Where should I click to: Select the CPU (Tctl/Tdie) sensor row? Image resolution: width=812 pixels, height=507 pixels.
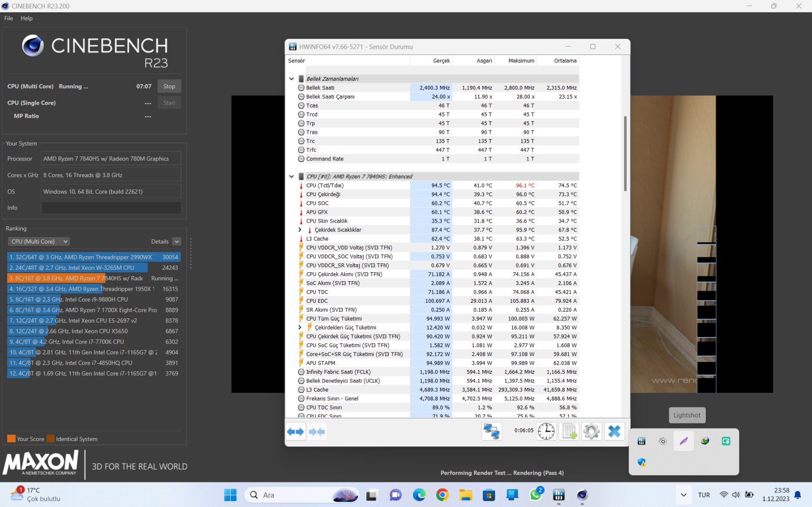tap(438, 185)
